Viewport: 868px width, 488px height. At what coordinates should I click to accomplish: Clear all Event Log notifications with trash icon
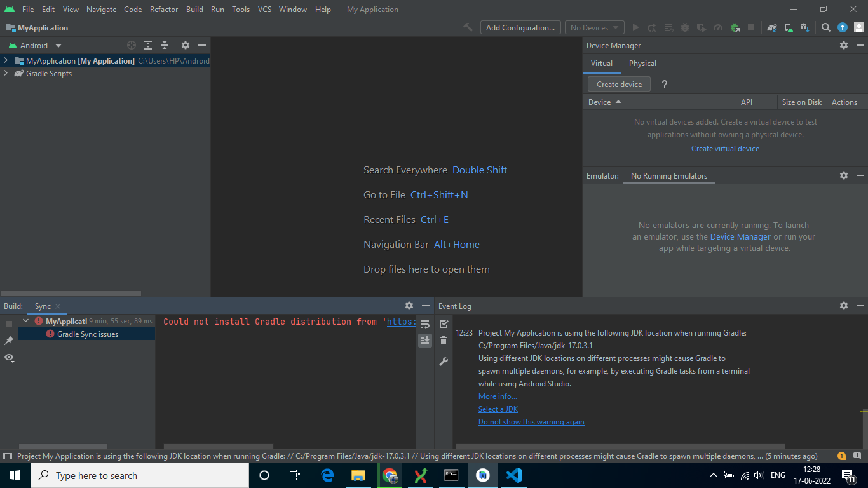click(444, 341)
